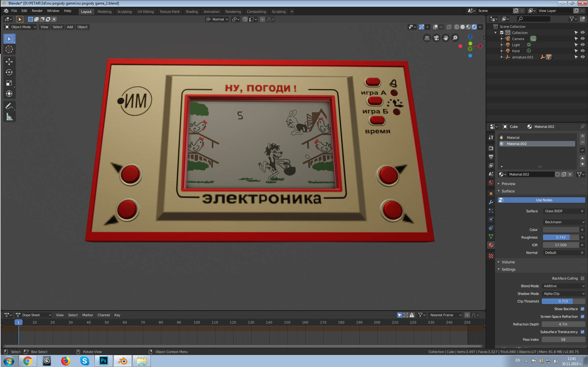Hide Light in viewport via eye icon
Viewport: 588px width, 367px height.
(582, 45)
